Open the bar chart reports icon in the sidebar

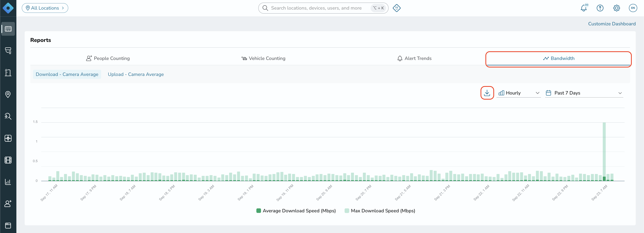click(8, 182)
